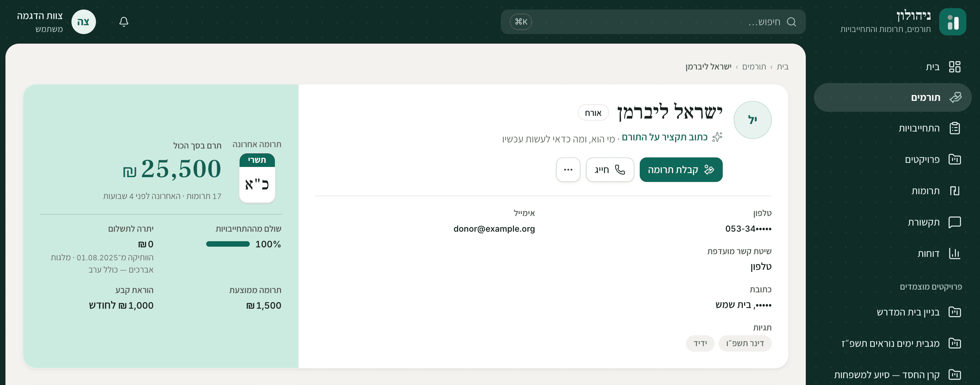Click the AI sparkle icon near summary link
The image size is (980, 385).
[x=717, y=137]
